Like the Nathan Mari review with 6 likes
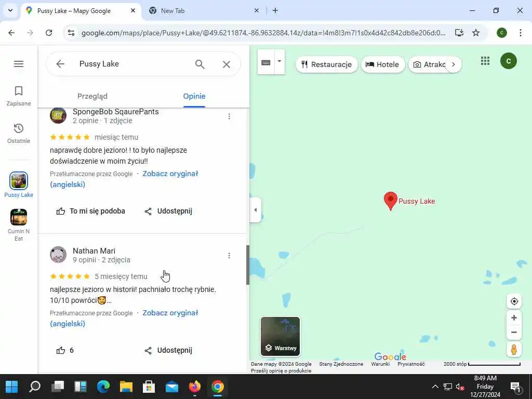Screen dimensions: 532x399 tap(65, 350)
